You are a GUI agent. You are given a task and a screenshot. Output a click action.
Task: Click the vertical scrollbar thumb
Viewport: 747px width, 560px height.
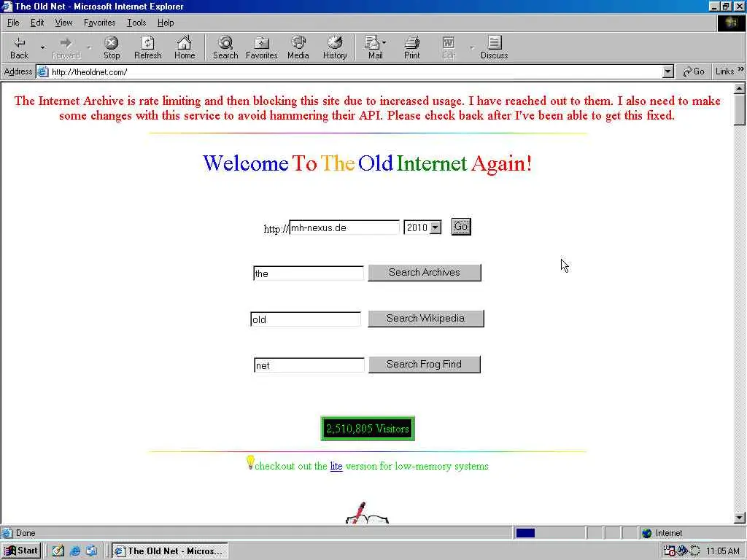click(739, 109)
